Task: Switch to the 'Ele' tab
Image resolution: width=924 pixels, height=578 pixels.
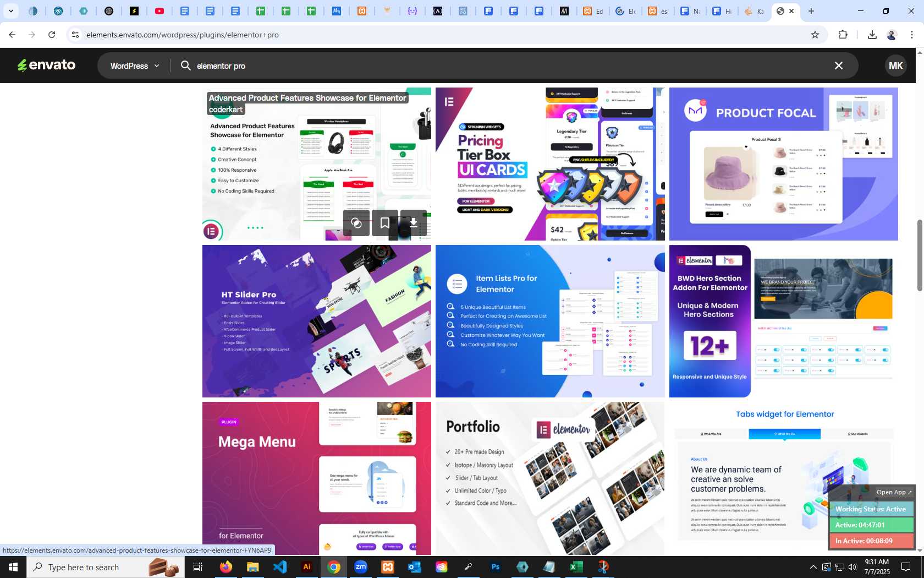Action: (625, 11)
